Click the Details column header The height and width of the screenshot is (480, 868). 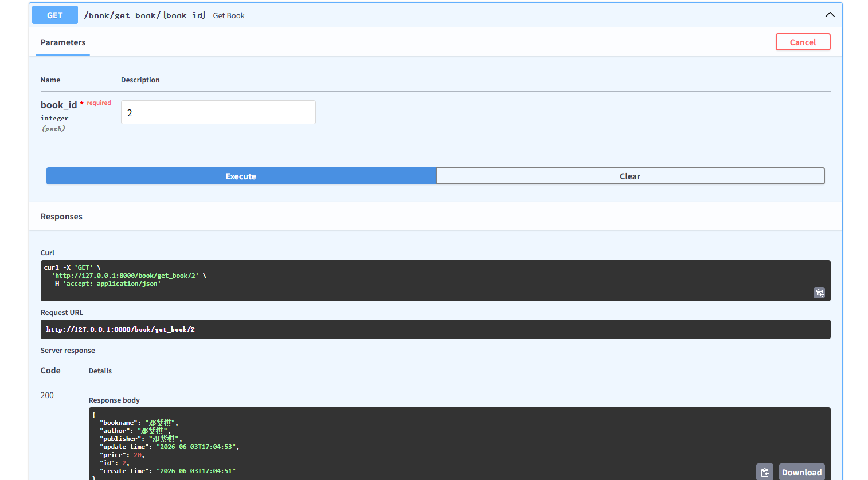click(100, 371)
